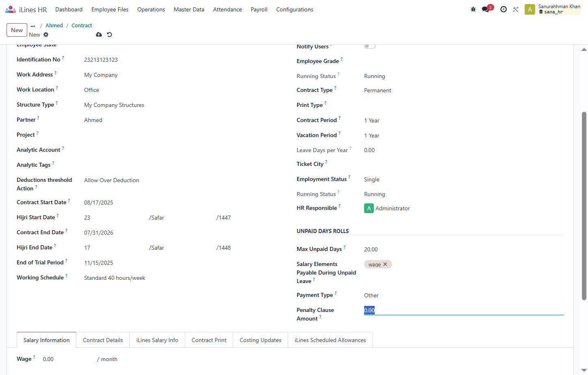The width and height of the screenshot is (588, 375).
Task: Open the activities clock icon
Action: point(503,9)
